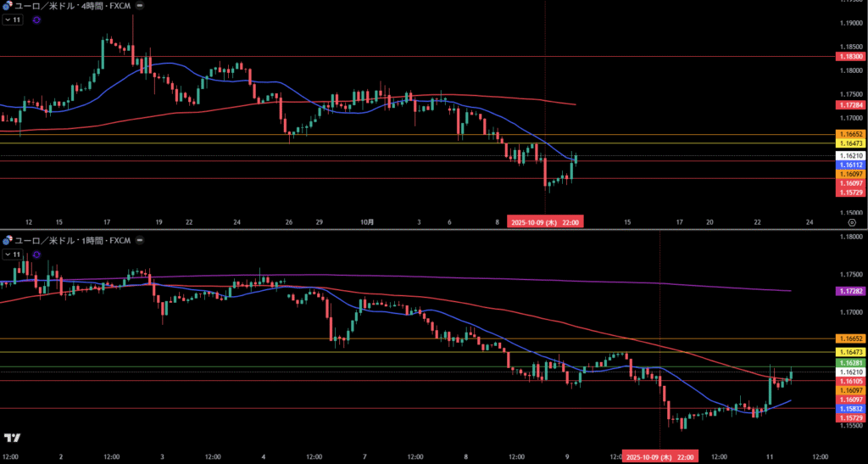Click the 10月 label on the upper time axis
868x464 pixels.
point(366,222)
